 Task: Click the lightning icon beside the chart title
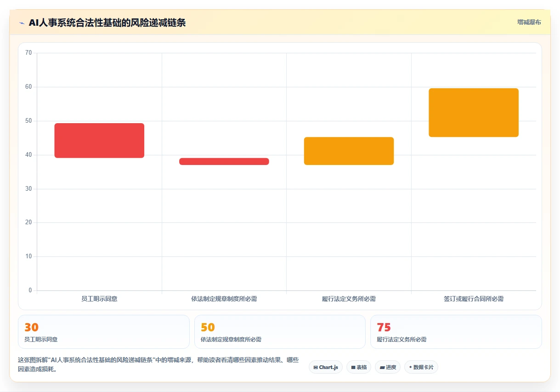[x=22, y=23]
